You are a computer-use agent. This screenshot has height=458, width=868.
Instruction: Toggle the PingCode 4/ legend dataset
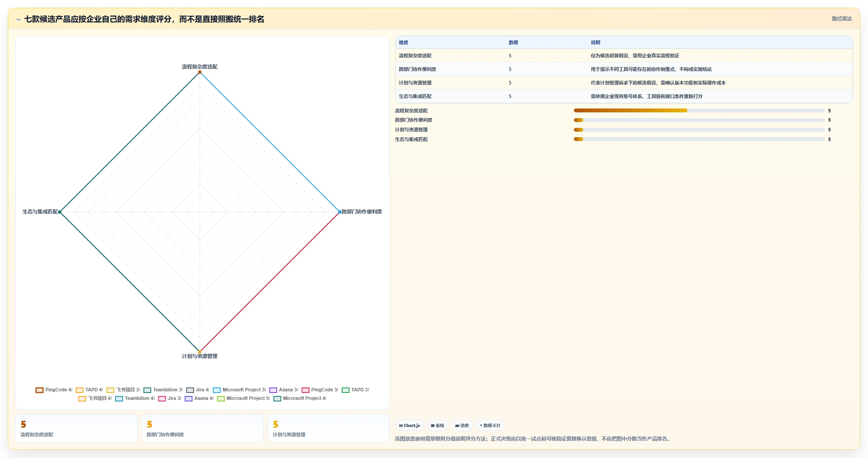54,390
